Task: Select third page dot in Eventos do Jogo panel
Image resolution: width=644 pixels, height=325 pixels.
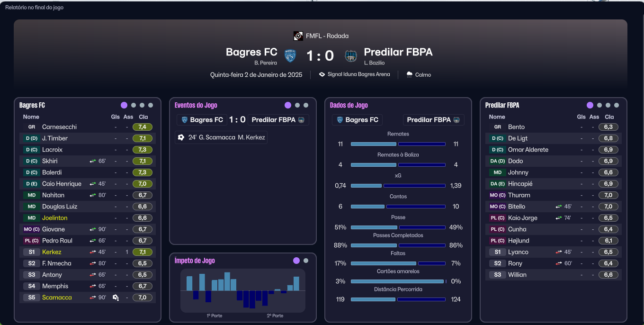Action: click(306, 105)
